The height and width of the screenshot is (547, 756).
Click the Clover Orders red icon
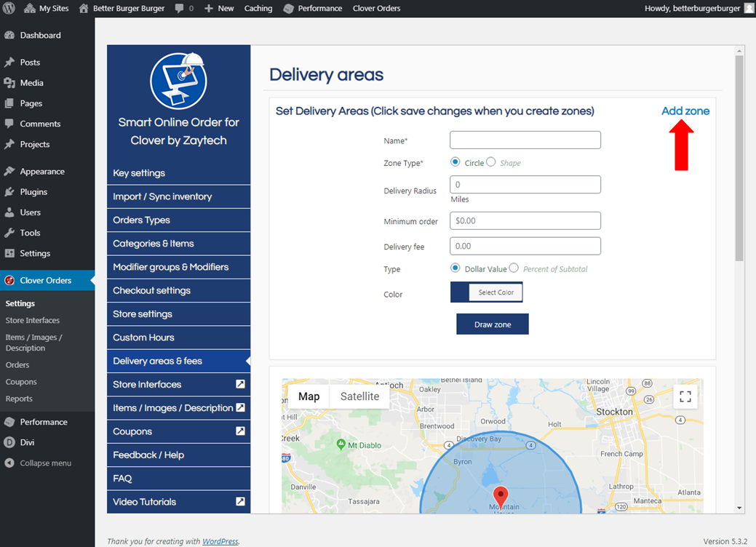pyautogui.click(x=9, y=280)
